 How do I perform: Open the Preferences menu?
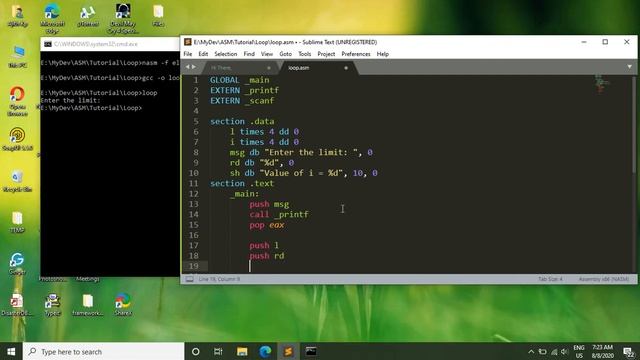click(356, 54)
